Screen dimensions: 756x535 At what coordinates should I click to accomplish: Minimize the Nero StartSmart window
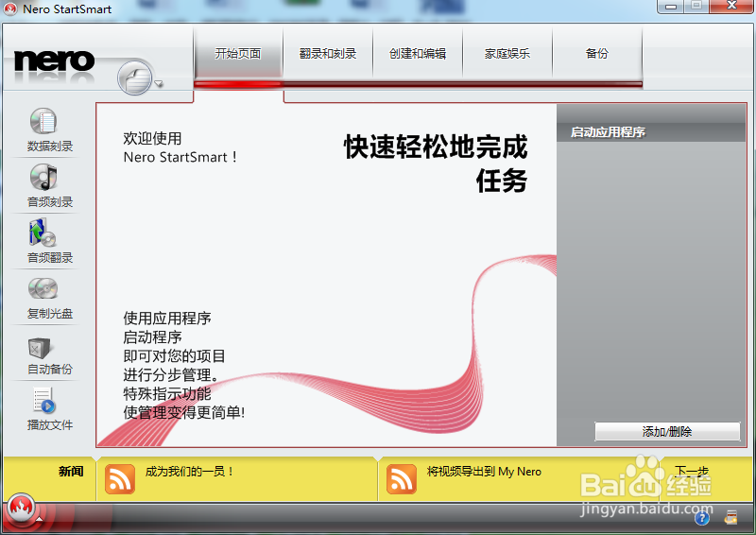[x=671, y=7]
